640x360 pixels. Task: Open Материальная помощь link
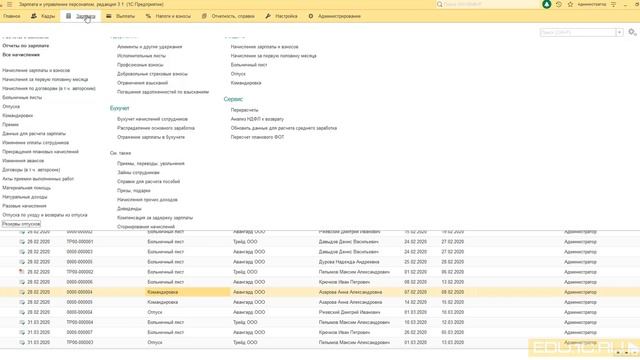(x=27, y=188)
